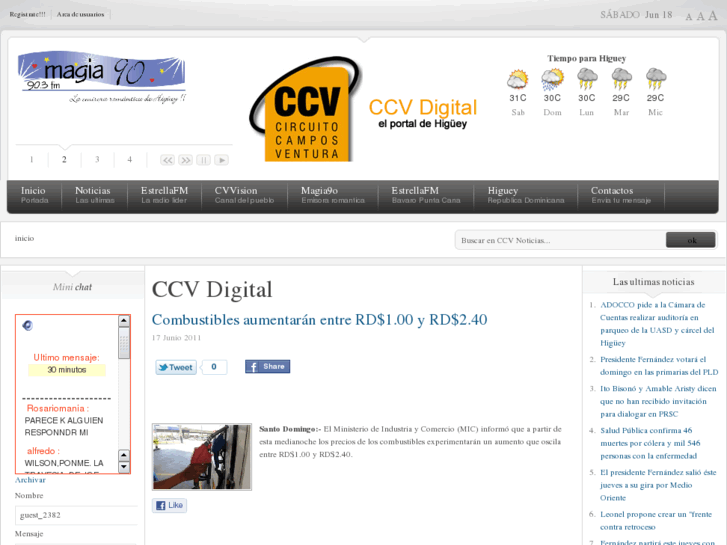This screenshot has height=545, width=727.
Task: Click the medium font size A
Action: (x=700, y=16)
